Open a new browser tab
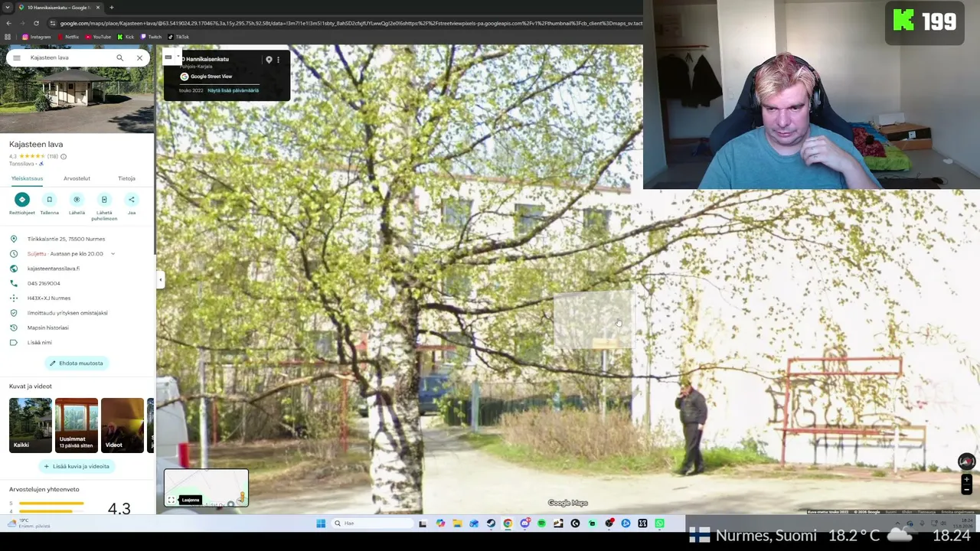 pyautogui.click(x=111, y=8)
